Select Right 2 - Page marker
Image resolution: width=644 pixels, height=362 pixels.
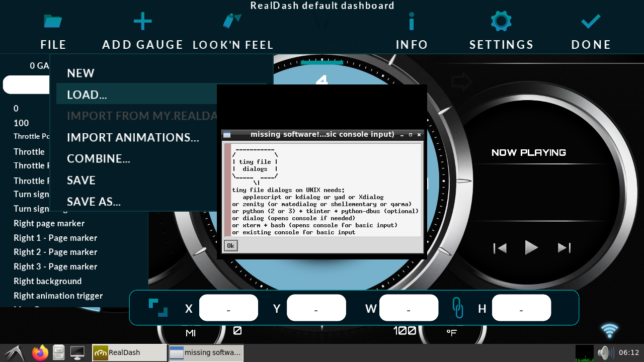[x=55, y=252]
